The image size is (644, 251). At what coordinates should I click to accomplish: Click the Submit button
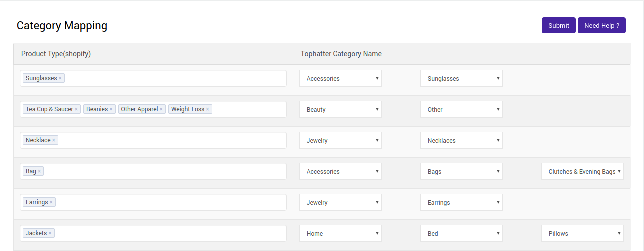558,25
